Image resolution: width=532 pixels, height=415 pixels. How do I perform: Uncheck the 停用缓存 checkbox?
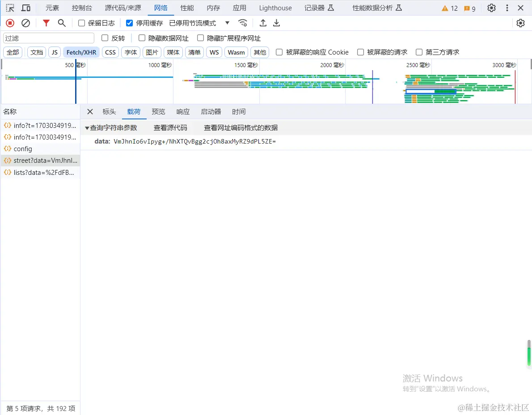(129, 23)
